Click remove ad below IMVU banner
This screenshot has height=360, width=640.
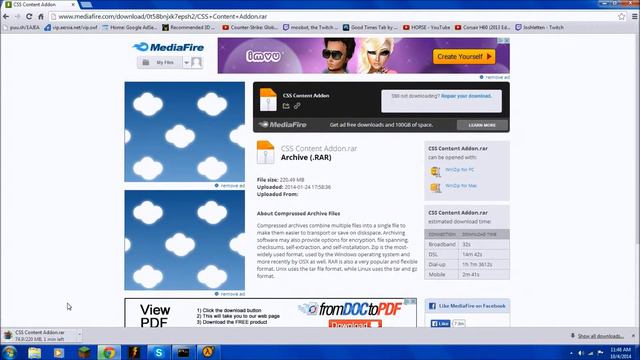[494, 77]
